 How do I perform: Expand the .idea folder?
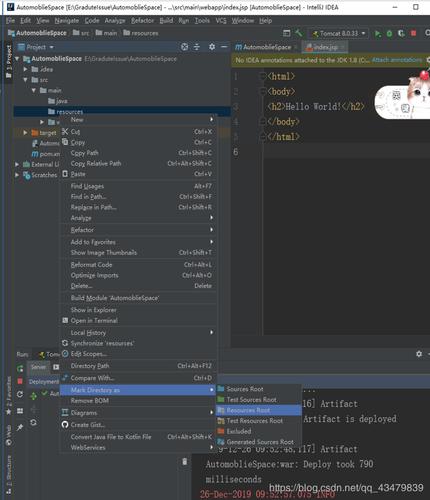pos(26,69)
